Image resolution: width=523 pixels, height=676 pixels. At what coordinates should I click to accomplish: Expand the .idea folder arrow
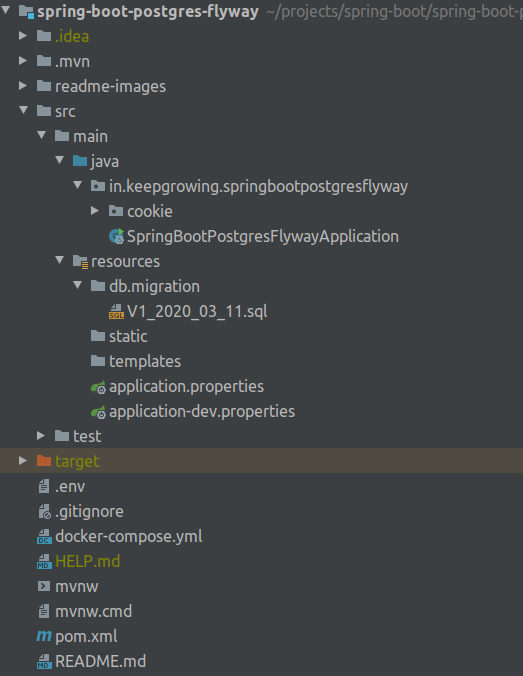23,35
